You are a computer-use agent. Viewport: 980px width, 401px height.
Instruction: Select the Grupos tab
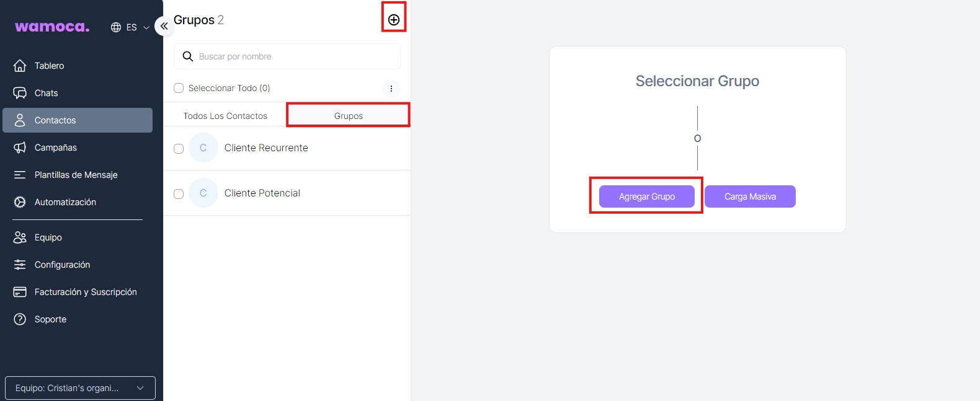(348, 116)
